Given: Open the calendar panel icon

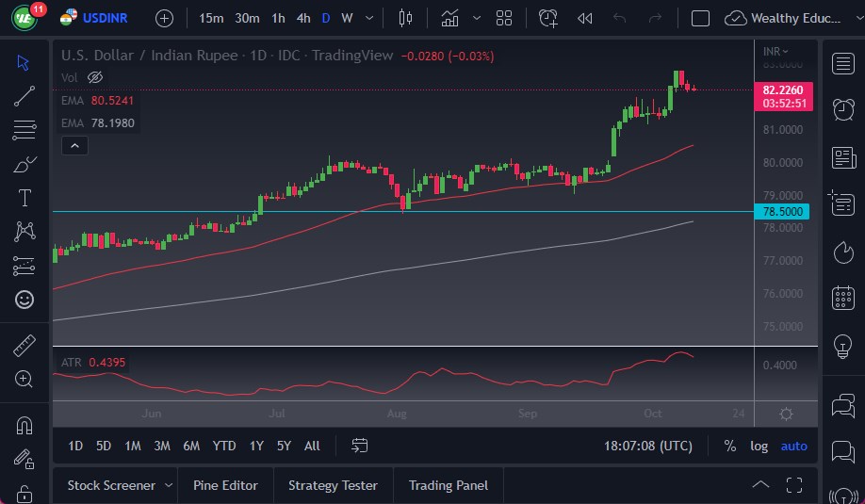Looking at the screenshot, I should click(843, 299).
